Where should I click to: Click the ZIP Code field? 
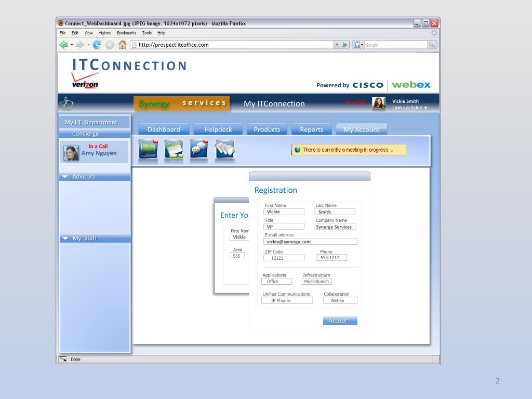284,258
